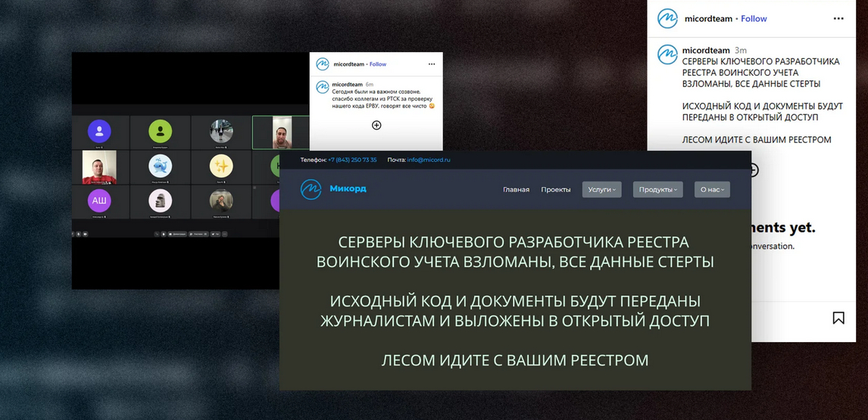The height and width of the screenshot is (420, 868).
Task: Click the Микорд circular logo icon
Action: (311, 189)
